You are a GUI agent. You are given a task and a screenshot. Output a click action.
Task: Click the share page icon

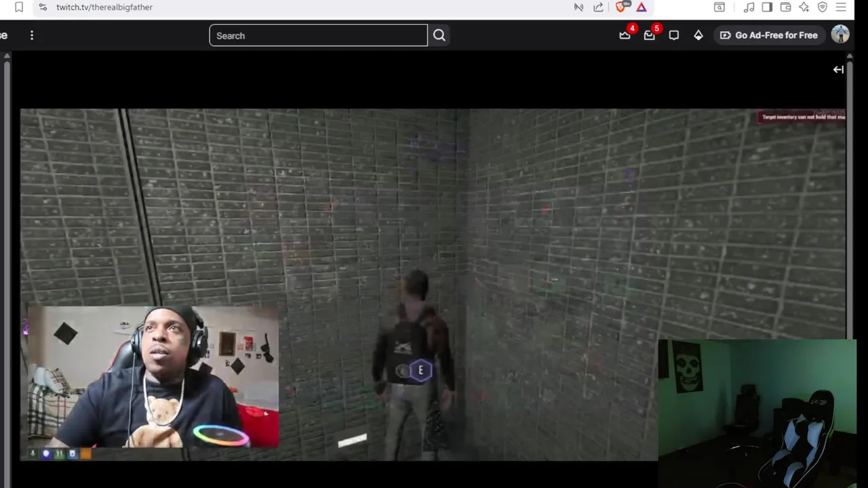tap(598, 7)
